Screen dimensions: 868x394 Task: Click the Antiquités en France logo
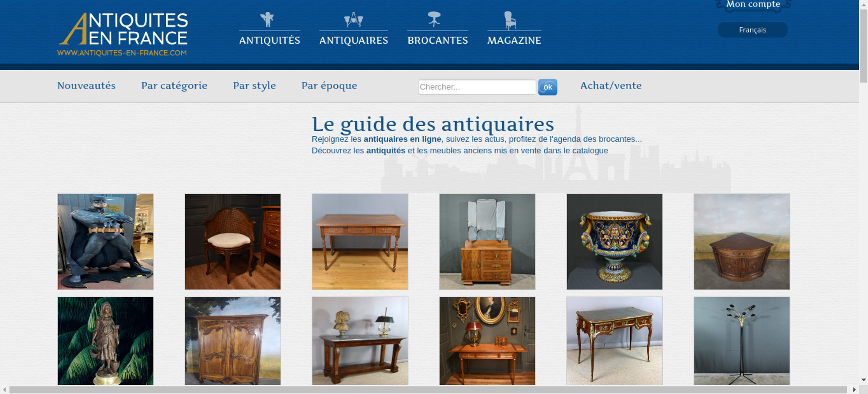click(x=123, y=34)
